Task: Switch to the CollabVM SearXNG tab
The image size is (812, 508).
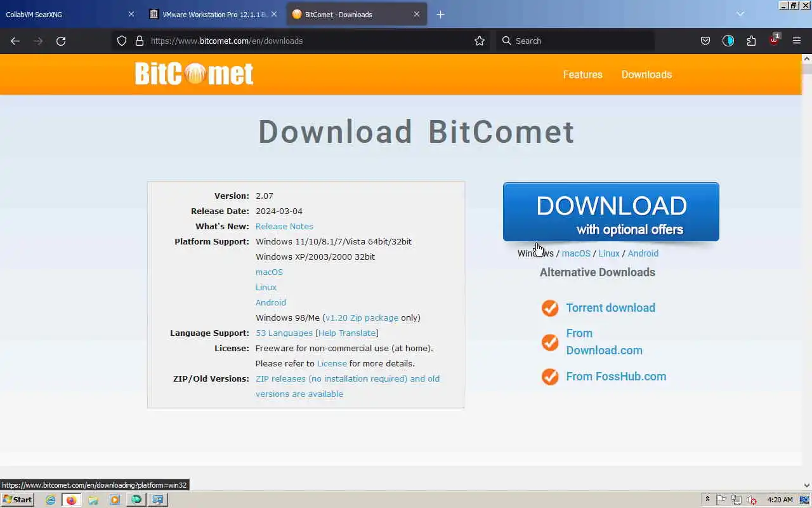Action: 70,14
